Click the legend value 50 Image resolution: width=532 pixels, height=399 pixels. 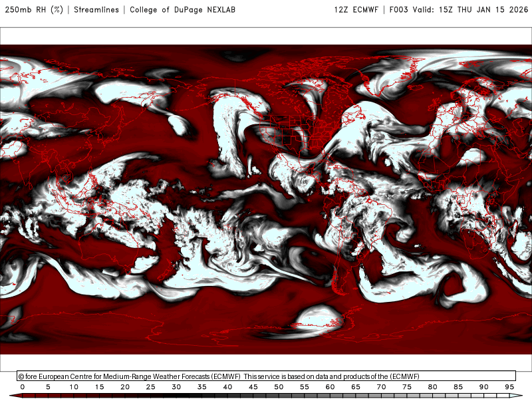[x=279, y=387]
